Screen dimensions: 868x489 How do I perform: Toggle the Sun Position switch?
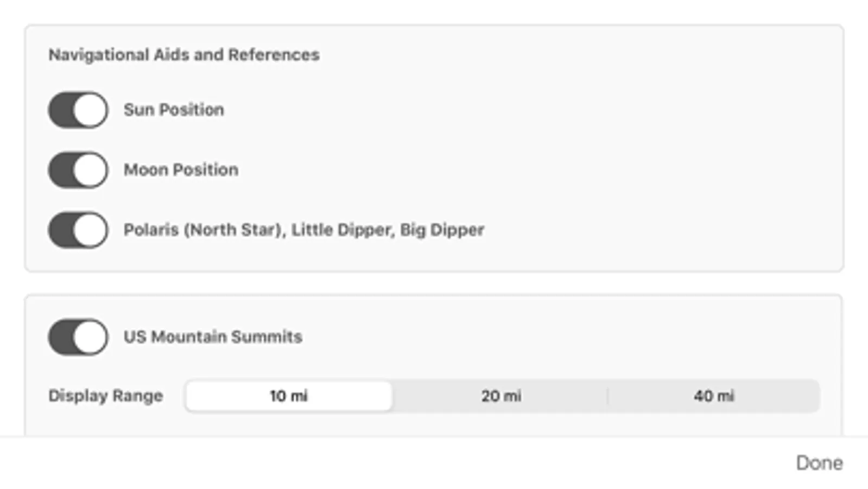[78, 110]
